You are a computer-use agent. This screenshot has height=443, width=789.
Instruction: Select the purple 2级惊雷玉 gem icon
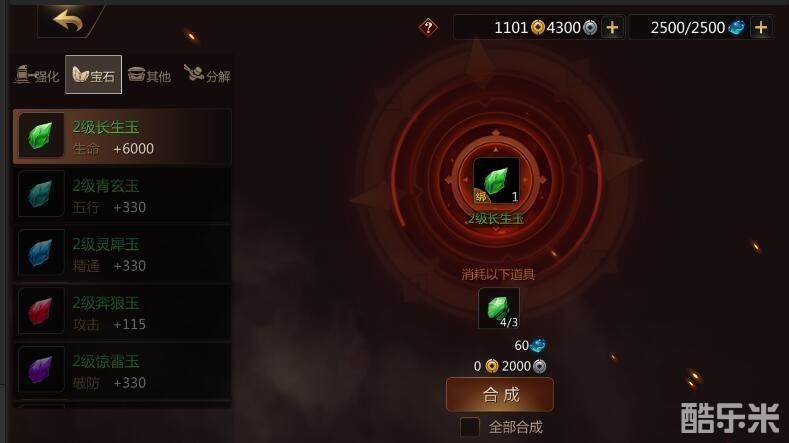coord(41,369)
